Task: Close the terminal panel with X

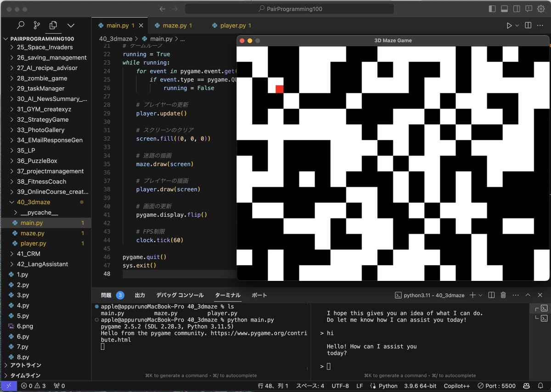Action: click(540, 295)
